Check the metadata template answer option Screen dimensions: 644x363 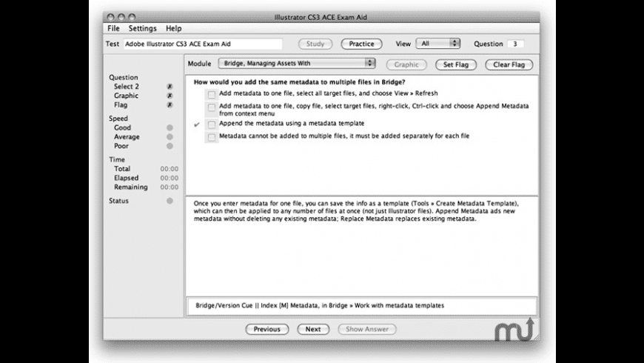212,124
